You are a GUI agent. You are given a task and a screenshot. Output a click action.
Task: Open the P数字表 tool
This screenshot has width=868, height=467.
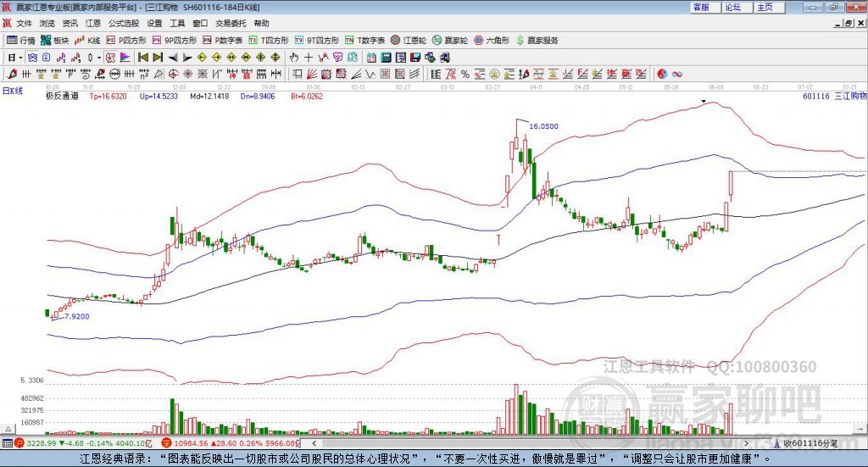(223, 41)
